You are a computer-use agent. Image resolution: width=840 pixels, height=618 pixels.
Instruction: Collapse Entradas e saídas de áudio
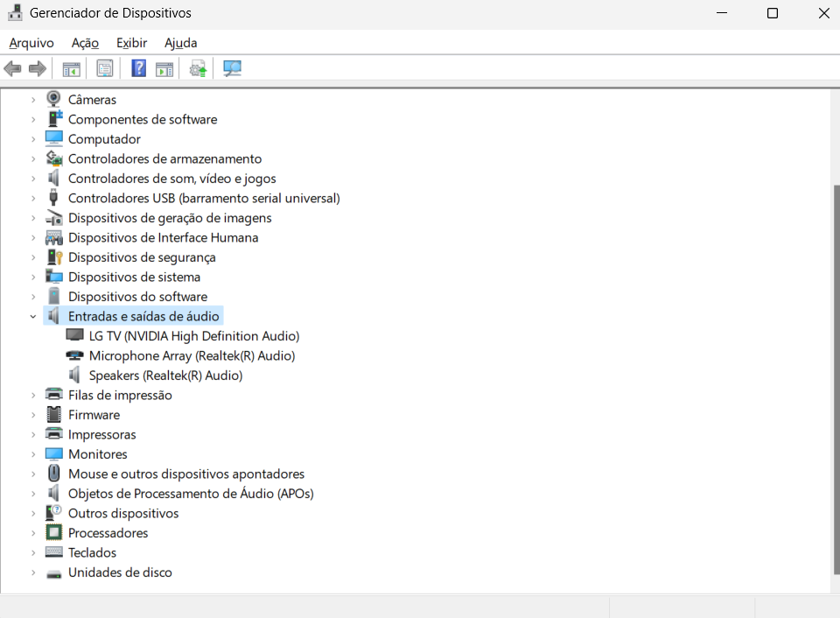(x=33, y=316)
